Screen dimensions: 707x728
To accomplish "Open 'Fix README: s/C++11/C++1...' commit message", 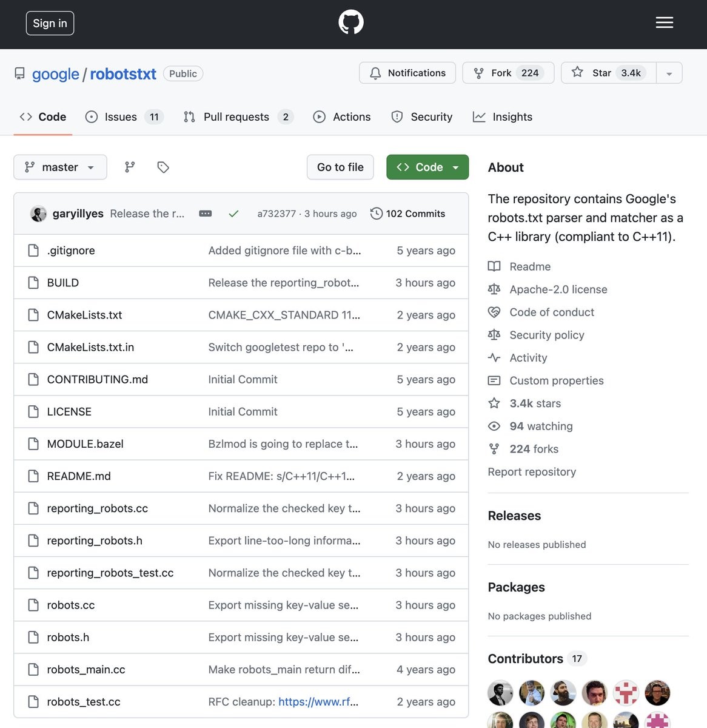I will tap(281, 476).
